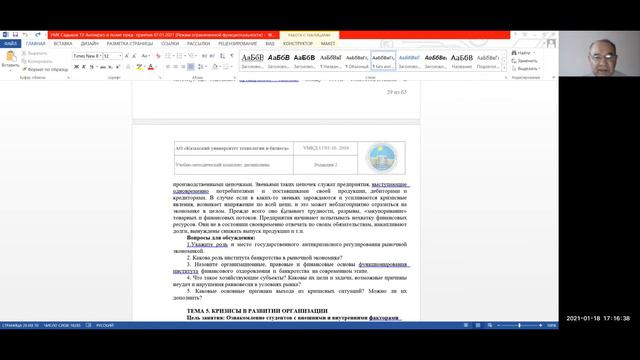Switch to the ВИД tab
640x360 pixels.
tap(270, 44)
